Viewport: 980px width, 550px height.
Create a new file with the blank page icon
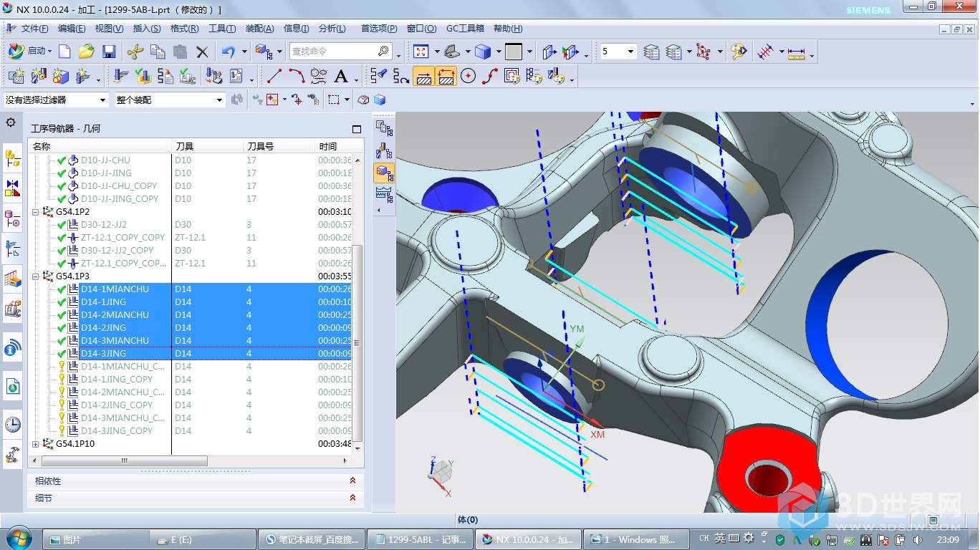coord(64,52)
